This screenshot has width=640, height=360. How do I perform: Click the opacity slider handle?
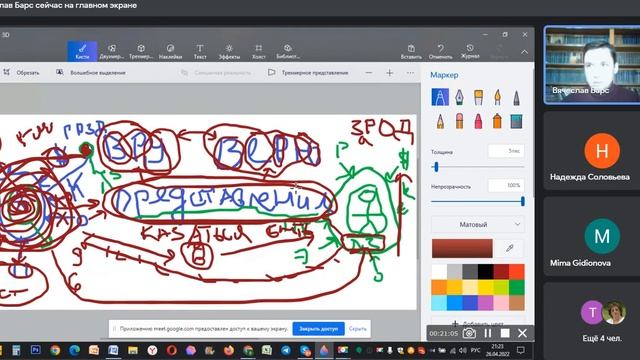[x=522, y=201]
